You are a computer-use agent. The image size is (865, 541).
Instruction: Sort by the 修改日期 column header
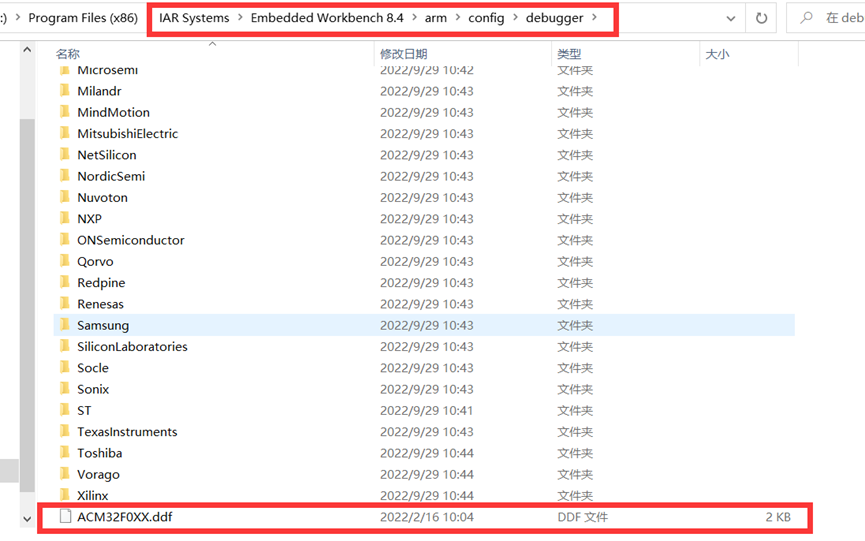click(403, 54)
